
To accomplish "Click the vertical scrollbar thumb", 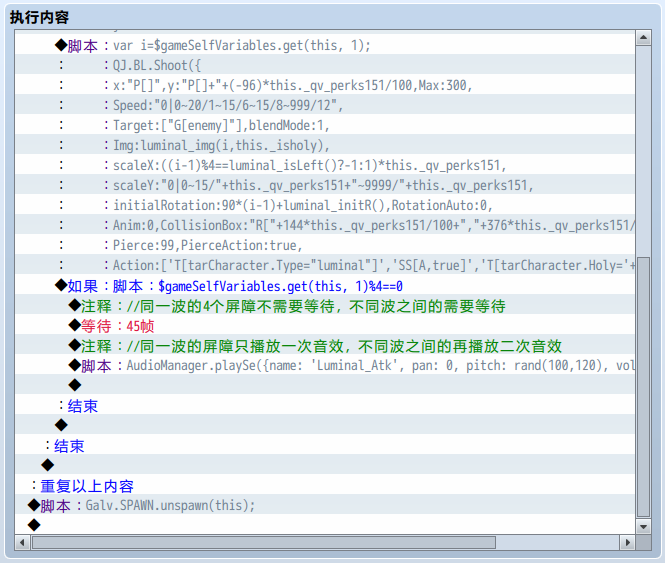I will (643, 387).
